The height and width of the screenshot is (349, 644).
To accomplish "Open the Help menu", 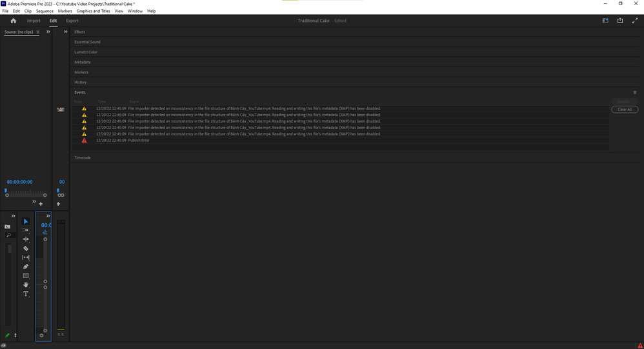I will coord(151,11).
